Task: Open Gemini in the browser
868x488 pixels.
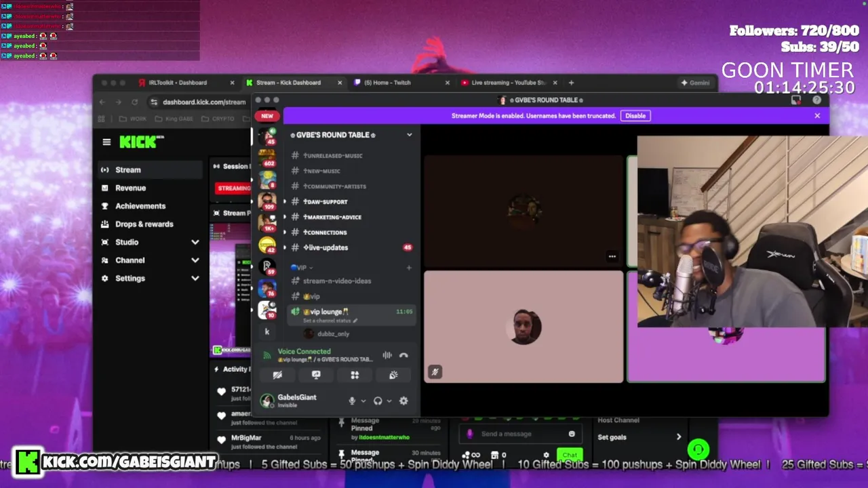Action: click(695, 83)
